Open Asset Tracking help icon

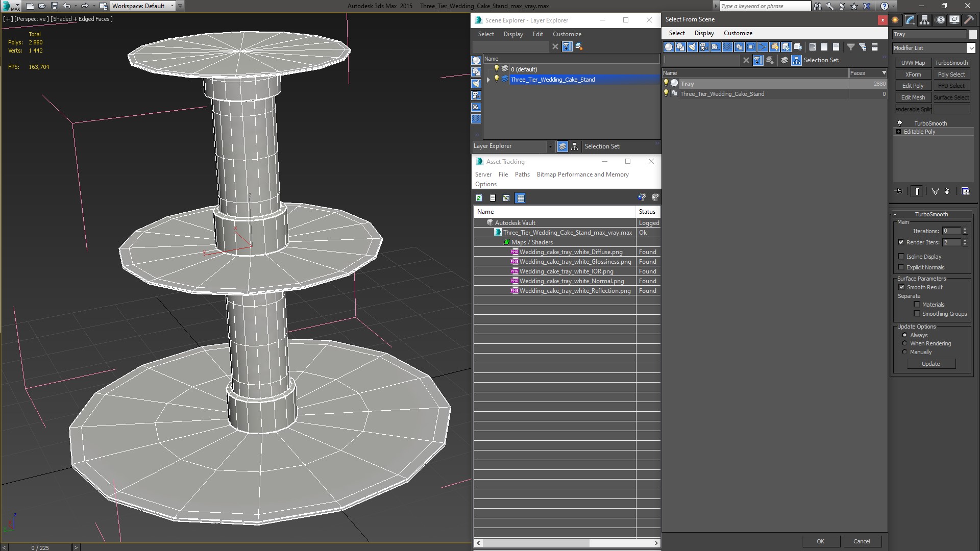pyautogui.click(x=642, y=197)
